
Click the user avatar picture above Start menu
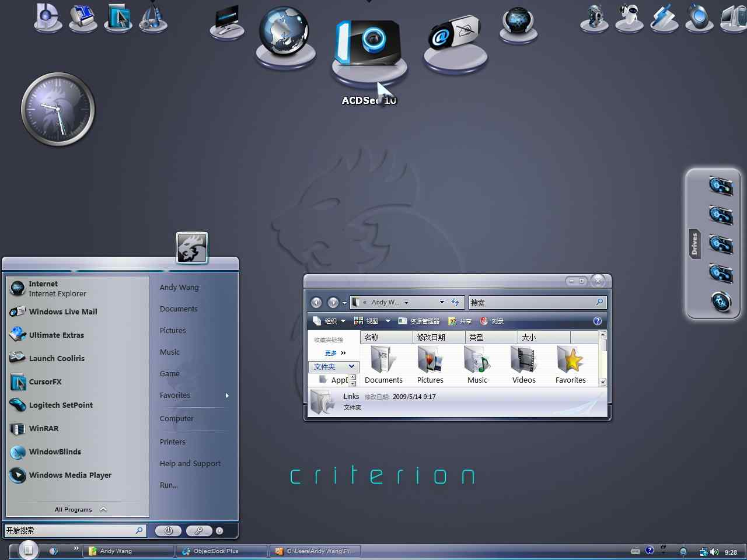pyautogui.click(x=192, y=248)
